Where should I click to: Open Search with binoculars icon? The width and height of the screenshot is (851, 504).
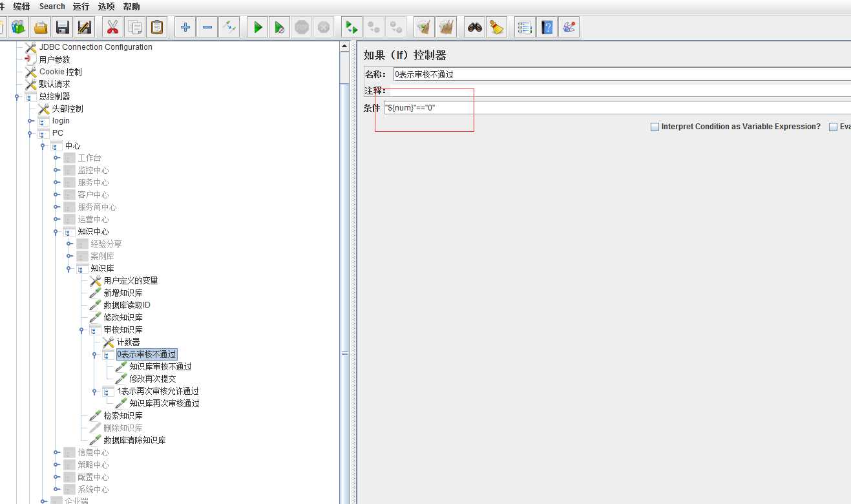tap(475, 27)
